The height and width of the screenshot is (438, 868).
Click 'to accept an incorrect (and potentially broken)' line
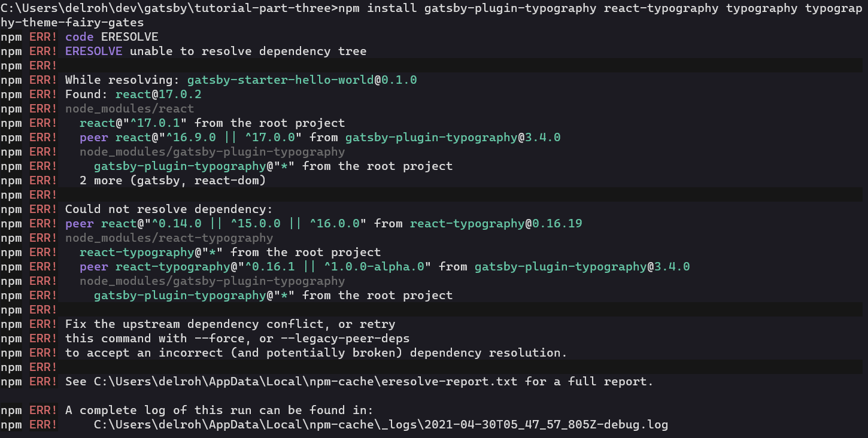[x=316, y=353]
